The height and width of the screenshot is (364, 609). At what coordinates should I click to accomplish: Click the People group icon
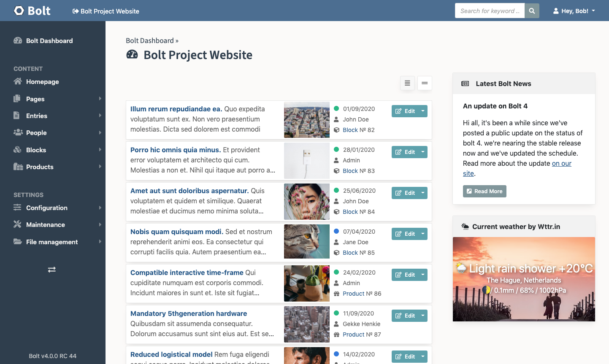click(18, 132)
